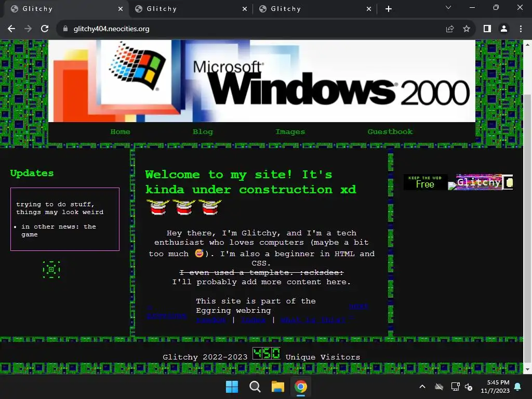Click the muted volume tray icon
The height and width of the screenshot is (399, 532).
click(469, 387)
